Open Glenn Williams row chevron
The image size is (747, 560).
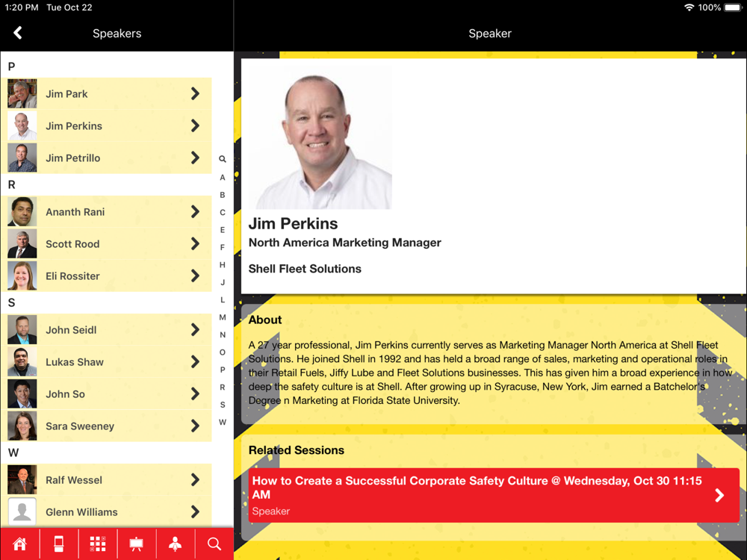[x=195, y=512]
